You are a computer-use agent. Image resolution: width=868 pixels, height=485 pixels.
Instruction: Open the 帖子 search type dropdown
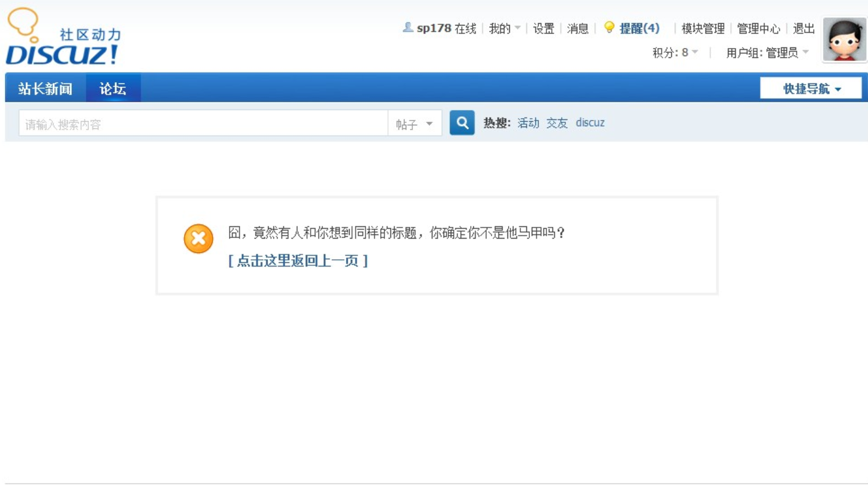click(414, 124)
